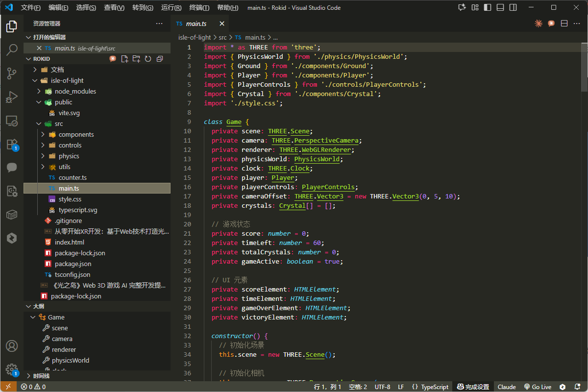Open the Accounts menu icon
The width and height of the screenshot is (588, 392).
(x=12, y=346)
